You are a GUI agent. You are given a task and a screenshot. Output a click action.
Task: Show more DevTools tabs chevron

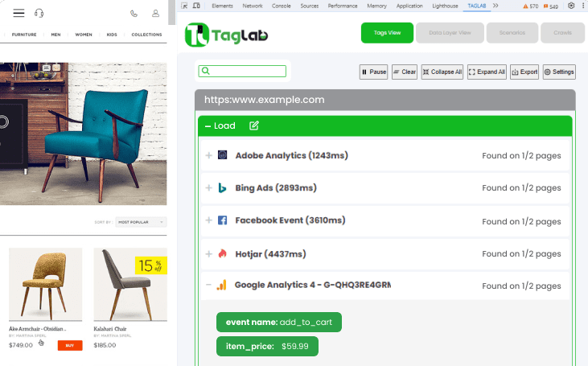pyautogui.click(x=495, y=6)
